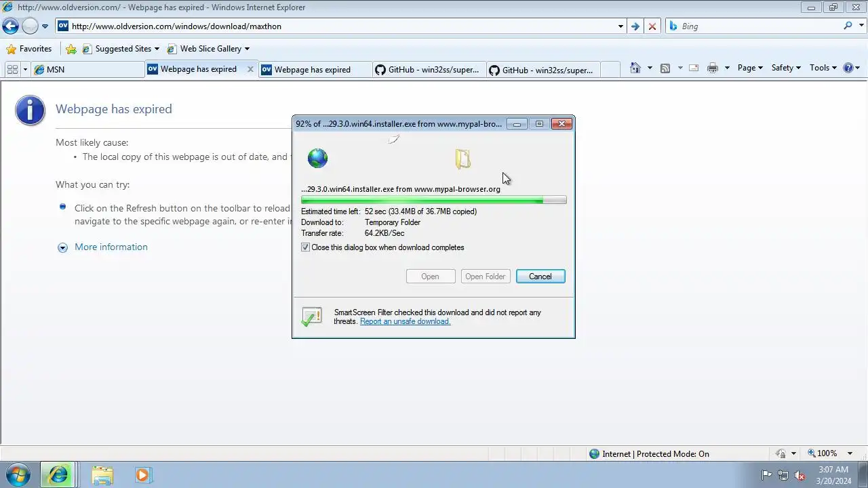Expand the address bar autocomplete dropdown
This screenshot has height=488, width=868.
pyautogui.click(x=620, y=26)
